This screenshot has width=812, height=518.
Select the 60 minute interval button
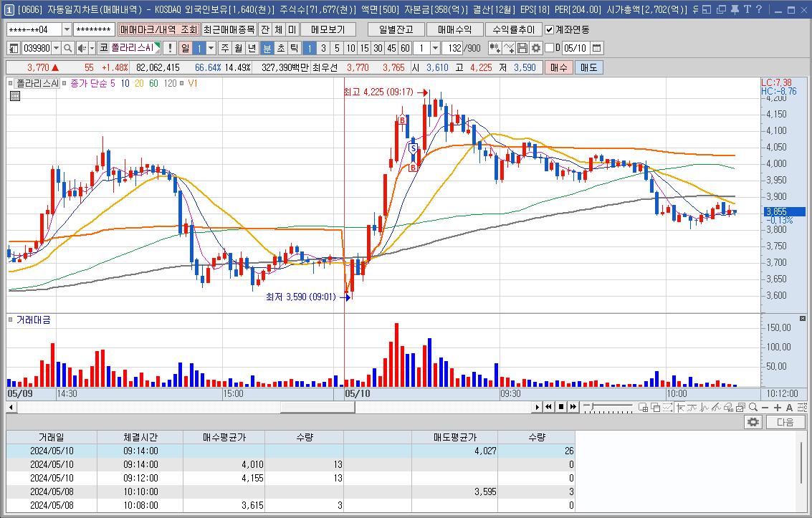click(405, 48)
